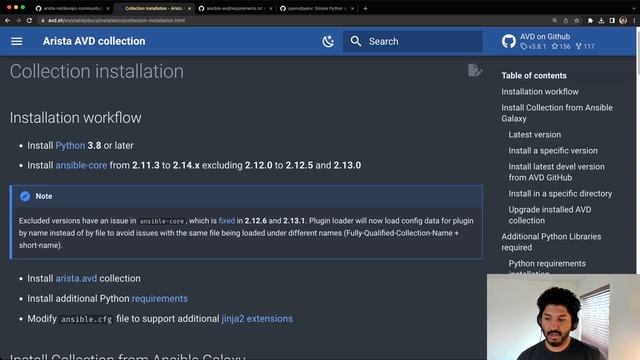This screenshot has width=640, height=360.
Task: Close the Collection installation tab
Action: [x=189, y=8]
